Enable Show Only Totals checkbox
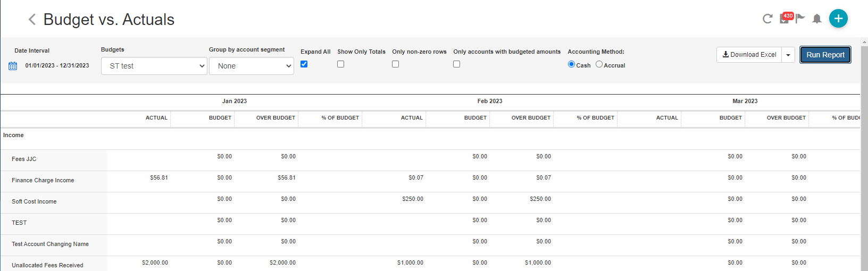Screen dimensions: 868x271 pyautogui.click(x=341, y=64)
